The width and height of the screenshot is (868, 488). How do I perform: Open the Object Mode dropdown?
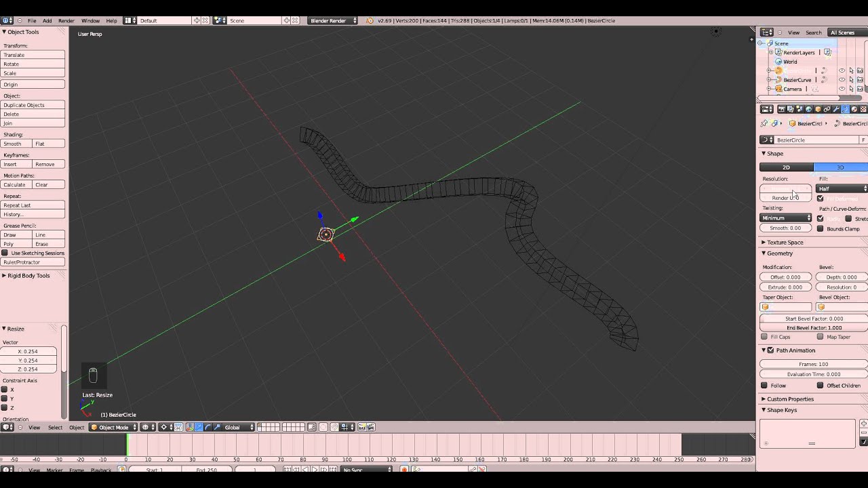pos(113,427)
